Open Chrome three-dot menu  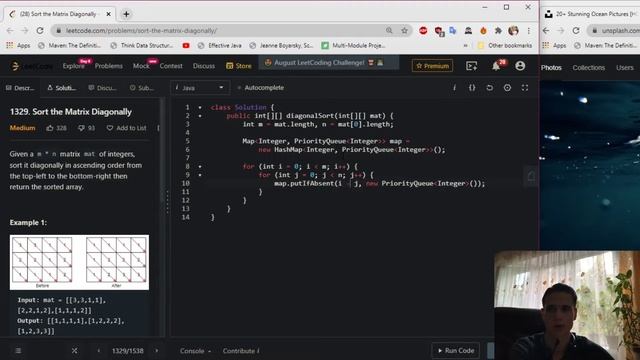pos(528,31)
